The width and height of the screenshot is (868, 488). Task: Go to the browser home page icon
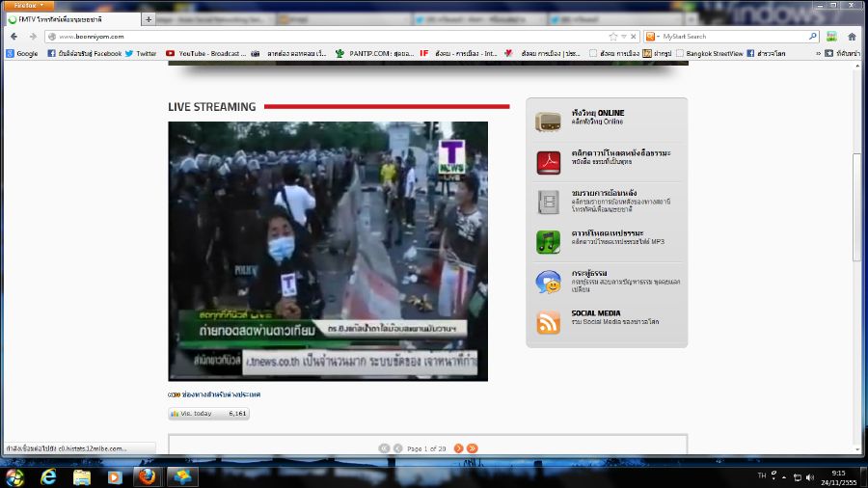[x=852, y=37]
